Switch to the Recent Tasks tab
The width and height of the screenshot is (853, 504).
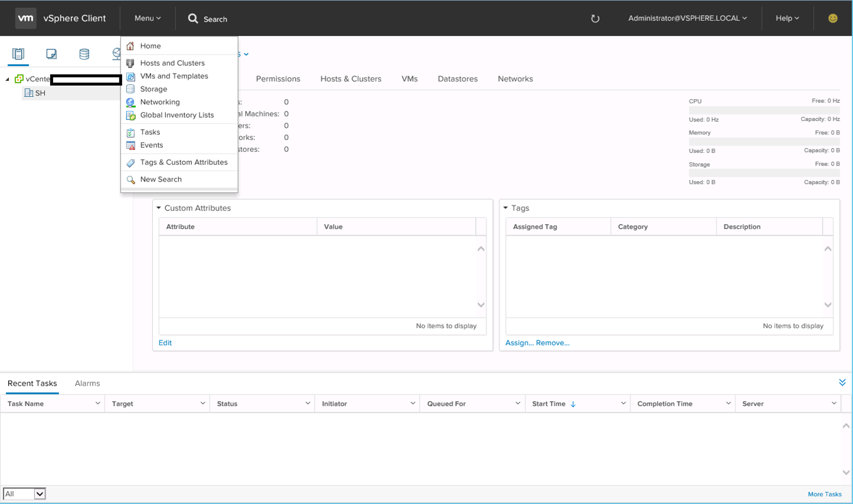coord(32,384)
